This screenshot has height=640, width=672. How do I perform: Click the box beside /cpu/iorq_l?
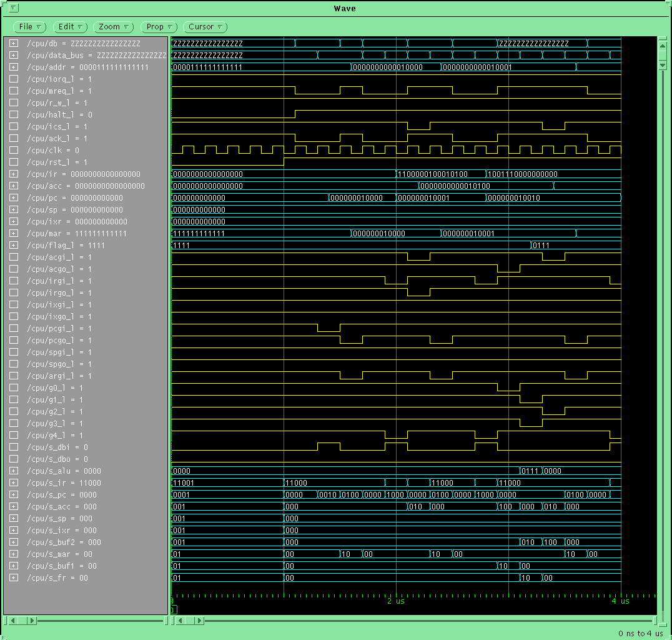point(14,79)
